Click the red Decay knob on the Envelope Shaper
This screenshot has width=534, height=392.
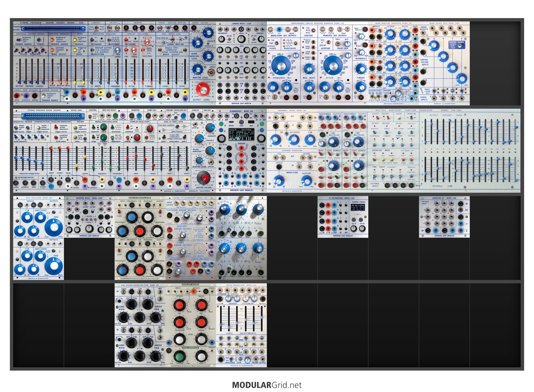point(201,305)
